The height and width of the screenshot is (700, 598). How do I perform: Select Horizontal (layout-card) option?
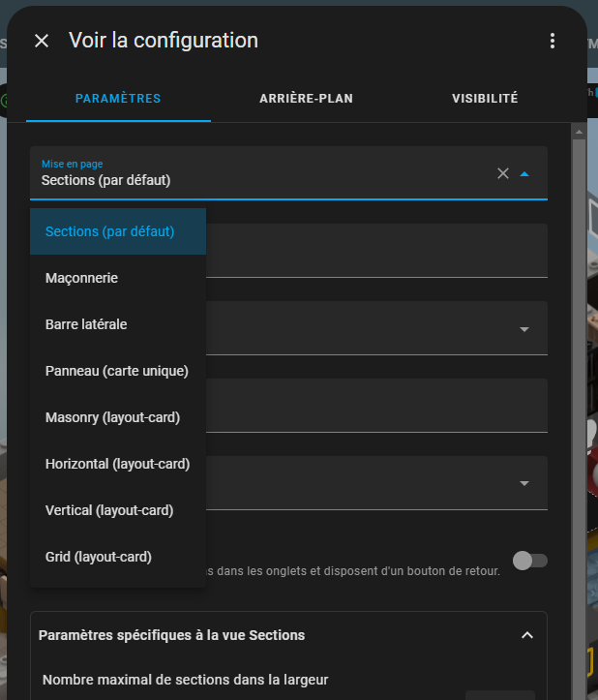(x=118, y=464)
